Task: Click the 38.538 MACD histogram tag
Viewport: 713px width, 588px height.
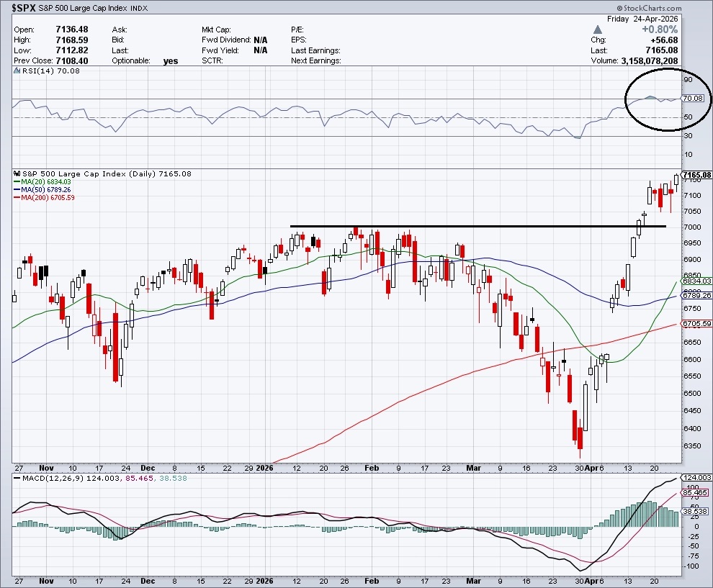Action: (695, 511)
